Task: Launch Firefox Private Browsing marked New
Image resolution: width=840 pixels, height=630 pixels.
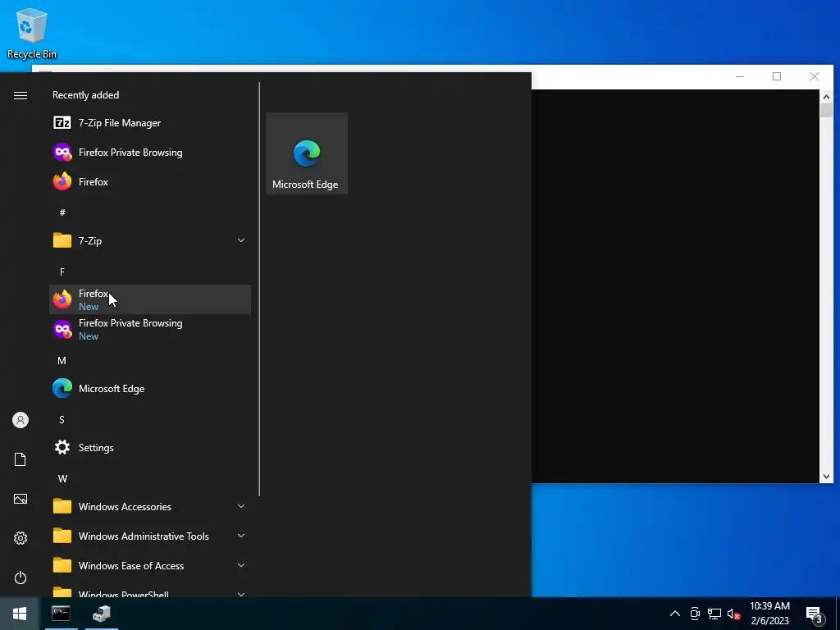Action: click(150, 329)
